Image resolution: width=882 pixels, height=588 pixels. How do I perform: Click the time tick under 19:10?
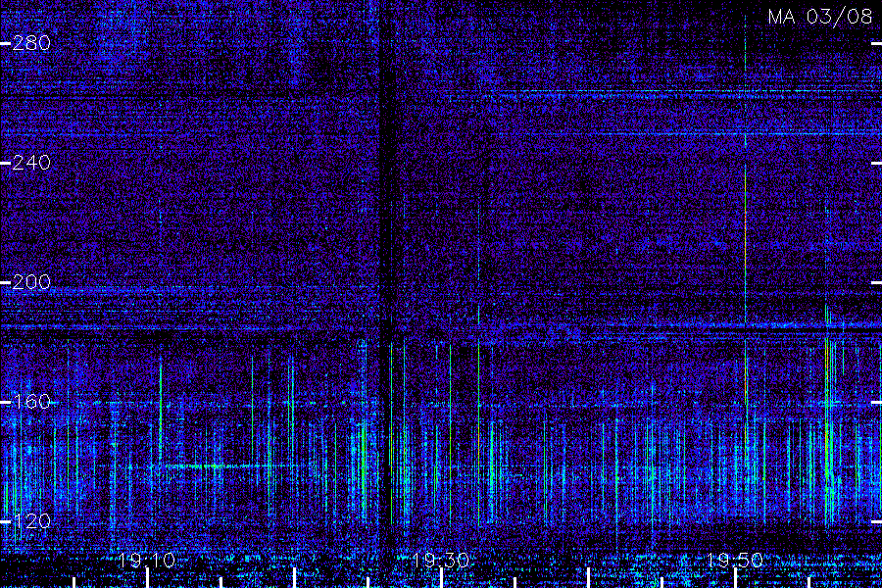pyautogui.click(x=147, y=578)
